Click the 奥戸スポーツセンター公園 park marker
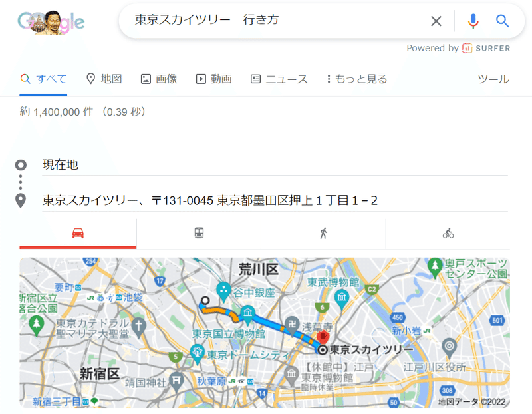Screen dimensions: 532x414 pos(435,267)
